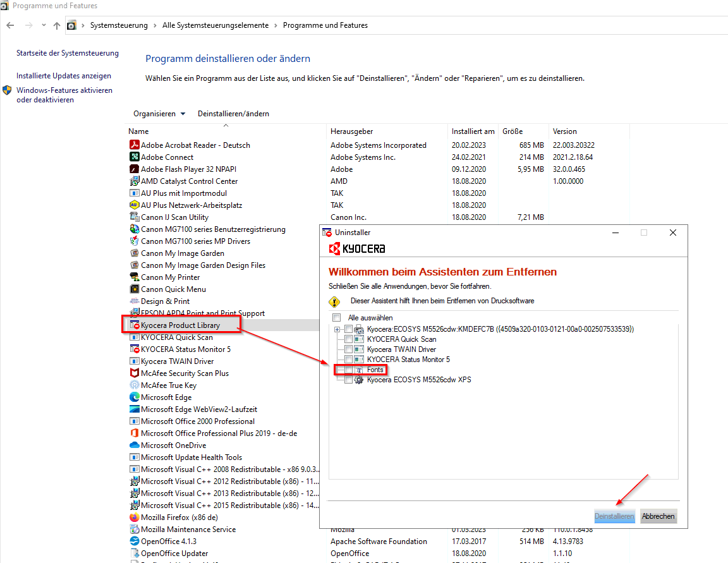The height and width of the screenshot is (563, 728).
Task: Click the Microsoft OneDrive cloud icon
Action: point(134,445)
